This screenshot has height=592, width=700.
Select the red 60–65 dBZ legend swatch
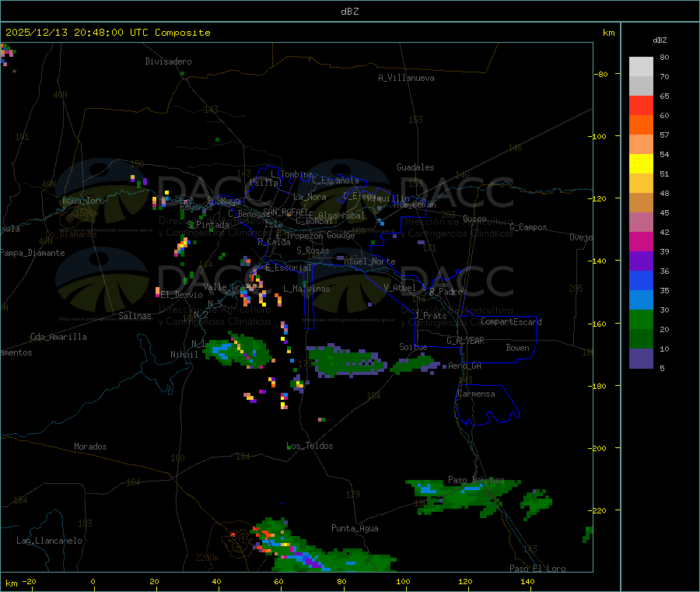(x=641, y=105)
